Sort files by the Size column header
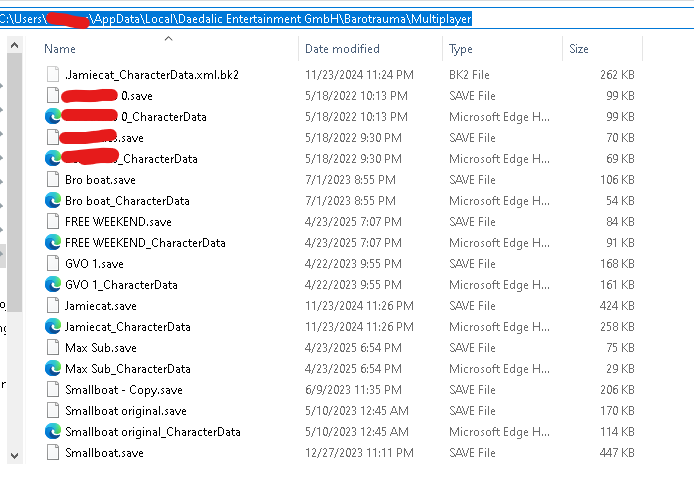 (x=579, y=49)
